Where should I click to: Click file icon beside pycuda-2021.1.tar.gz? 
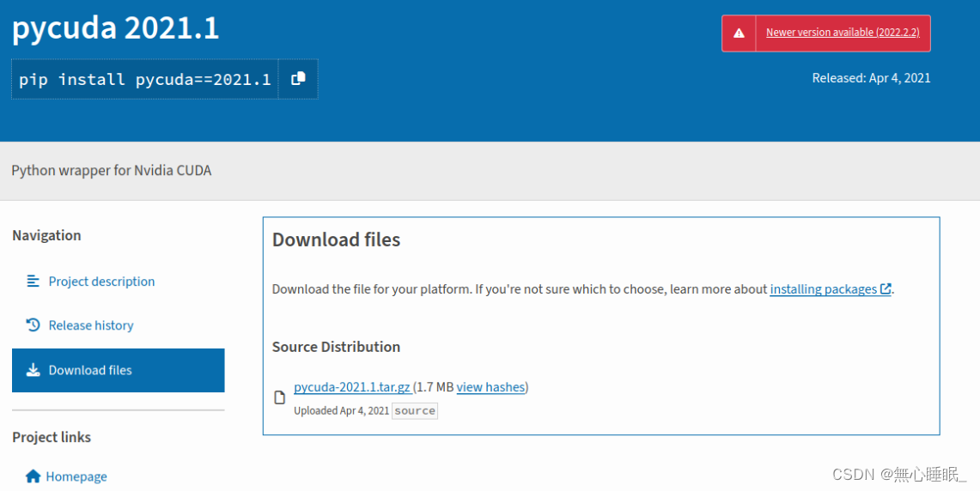280,397
